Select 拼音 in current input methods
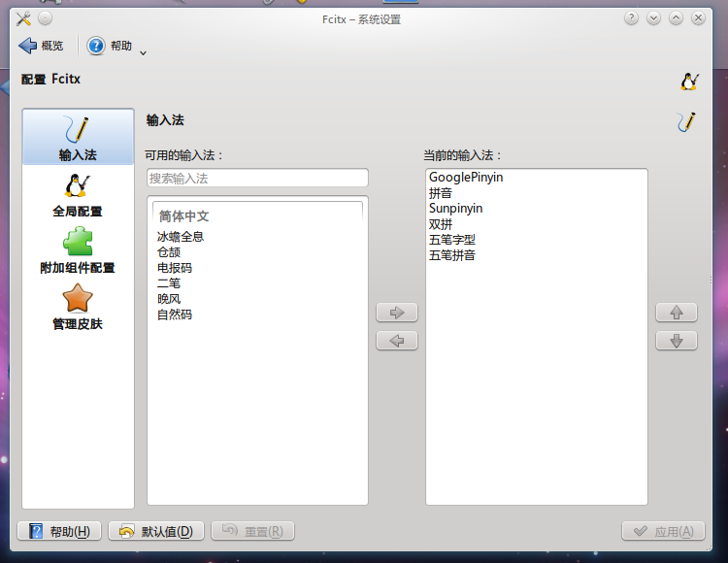This screenshot has width=728, height=563. [536, 192]
